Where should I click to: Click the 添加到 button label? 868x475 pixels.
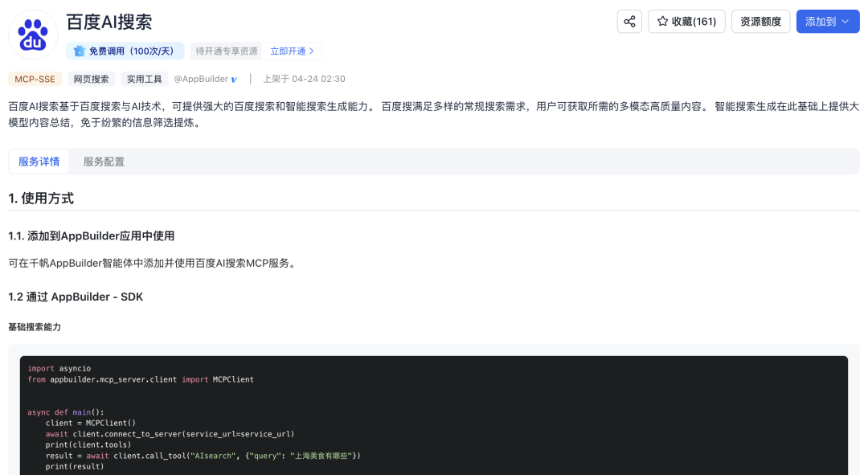[x=821, y=22]
